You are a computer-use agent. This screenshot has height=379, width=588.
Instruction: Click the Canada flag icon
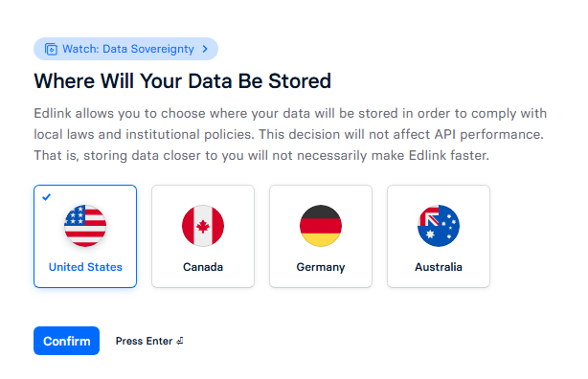click(203, 226)
